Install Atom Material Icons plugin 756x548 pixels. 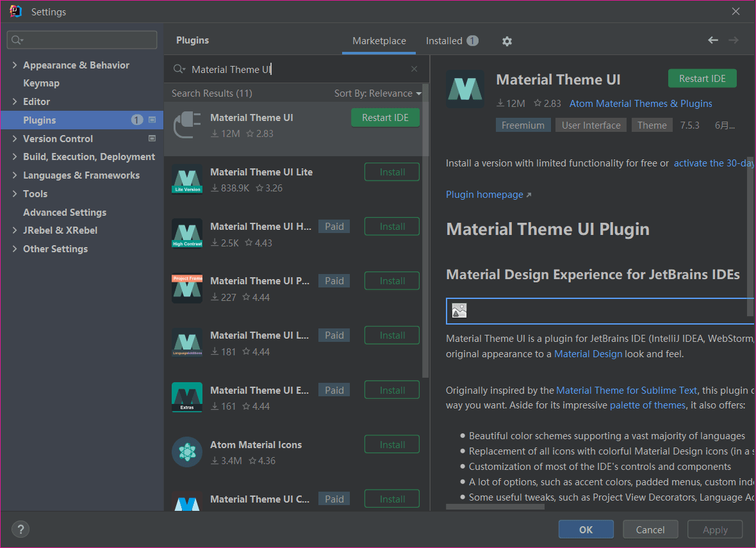pyautogui.click(x=392, y=445)
